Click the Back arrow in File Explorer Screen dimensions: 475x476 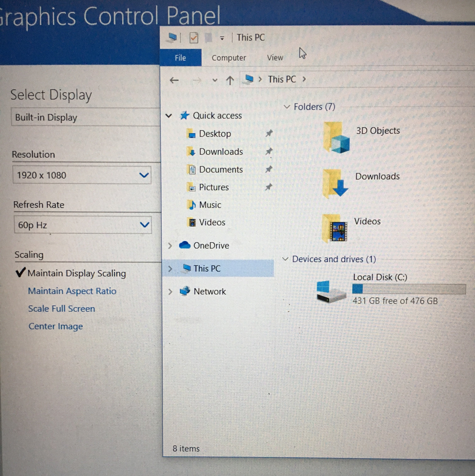tap(174, 80)
